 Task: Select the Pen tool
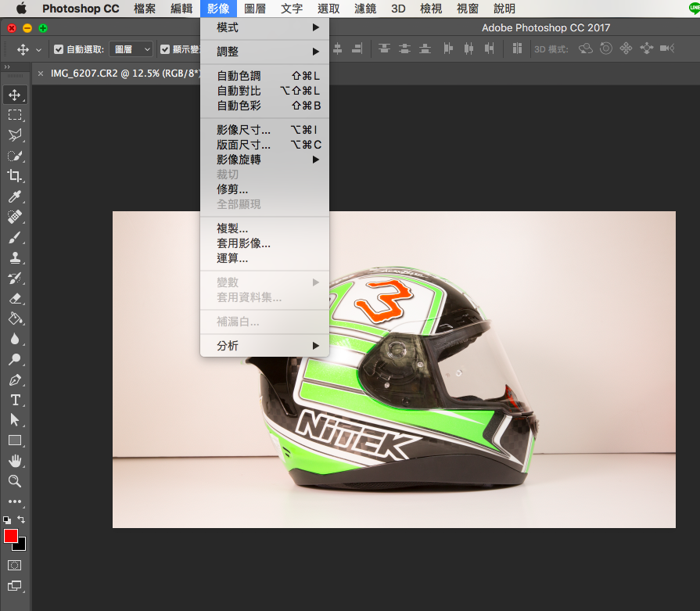(x=15, y=380)
